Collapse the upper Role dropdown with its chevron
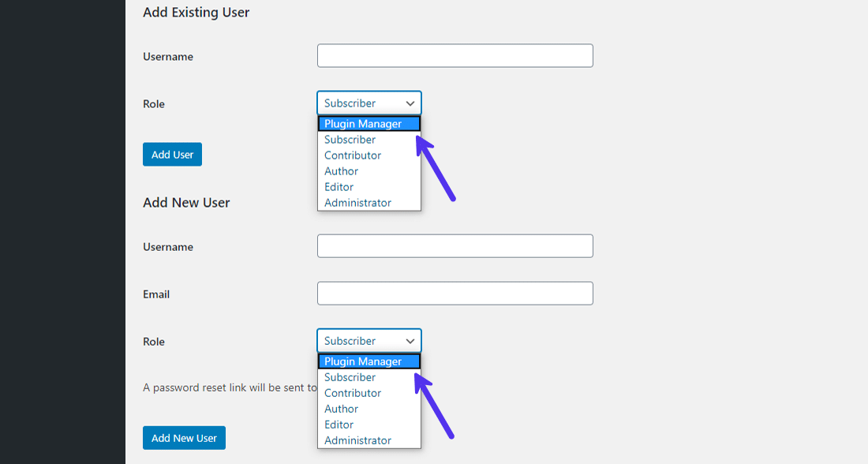 click(x=410, y=103)
